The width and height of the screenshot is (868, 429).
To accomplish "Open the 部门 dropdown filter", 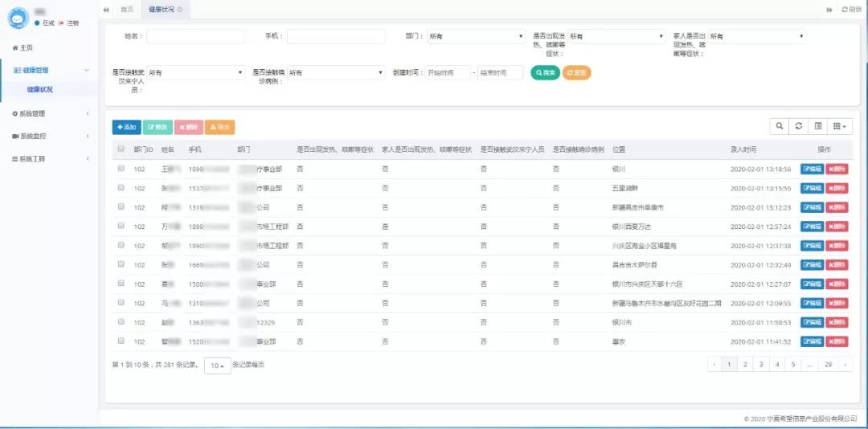I will tap(476, 36).
